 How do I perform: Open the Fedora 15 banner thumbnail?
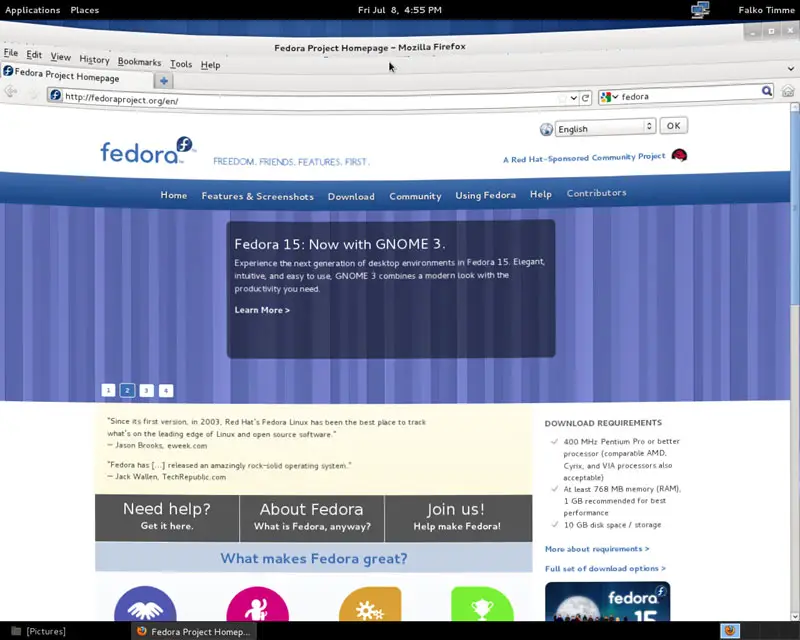point(607,601)
